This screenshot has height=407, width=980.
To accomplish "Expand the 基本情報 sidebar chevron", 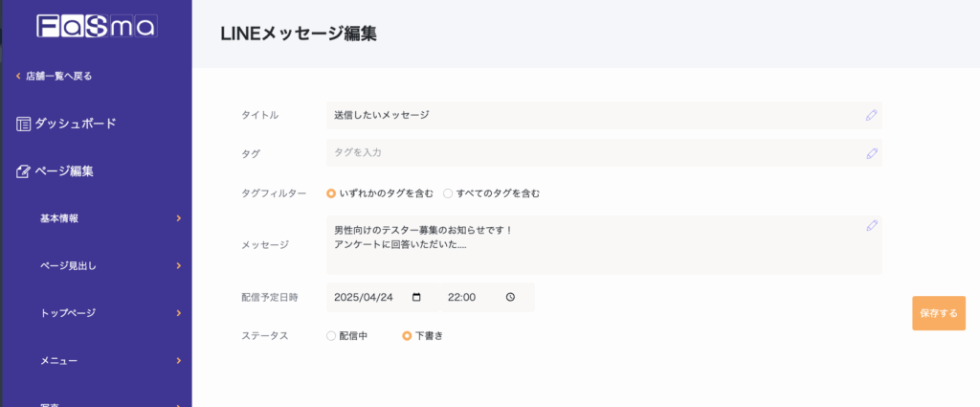I will pos(178,218).
